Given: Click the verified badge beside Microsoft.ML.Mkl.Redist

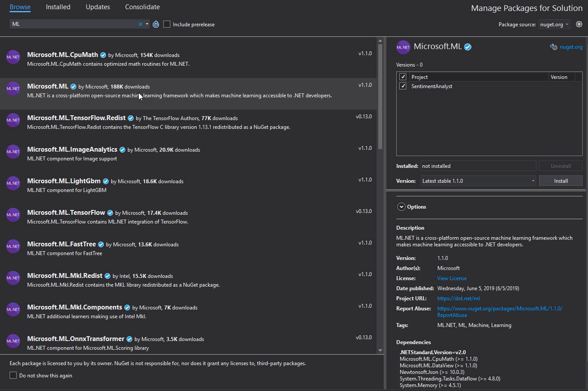Looking at the screenshot, I should point(108,276).
